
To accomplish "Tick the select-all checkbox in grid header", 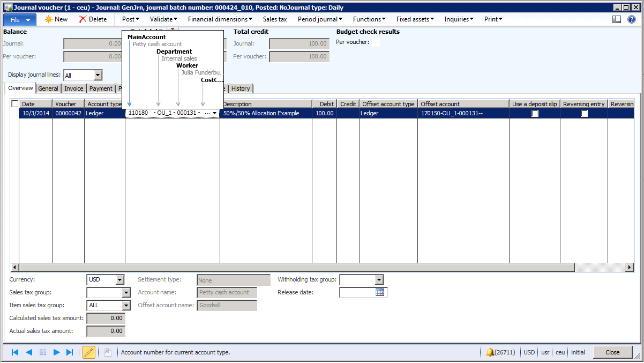I will (15, 104).
